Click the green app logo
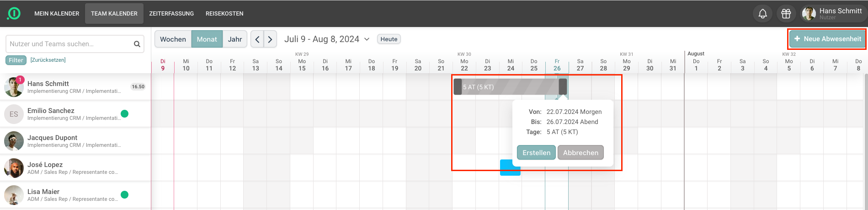This screenshot has width=868, height=210. 14,14
